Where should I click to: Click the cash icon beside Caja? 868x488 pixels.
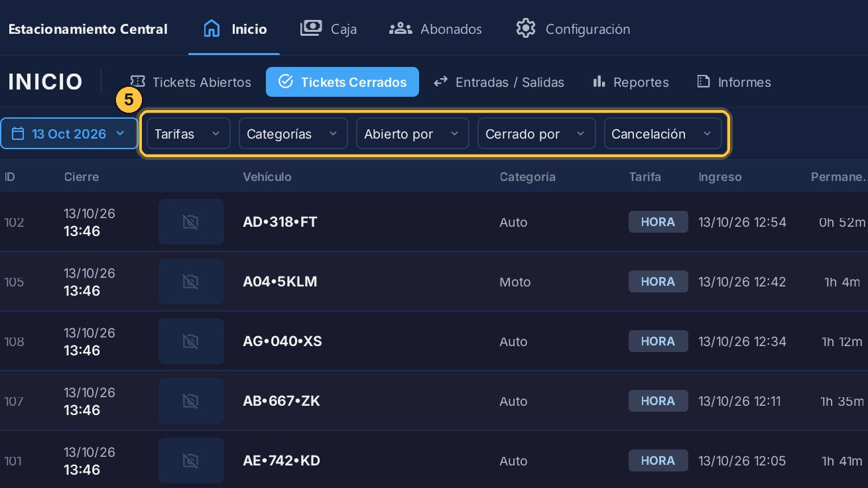coord(311,29)
